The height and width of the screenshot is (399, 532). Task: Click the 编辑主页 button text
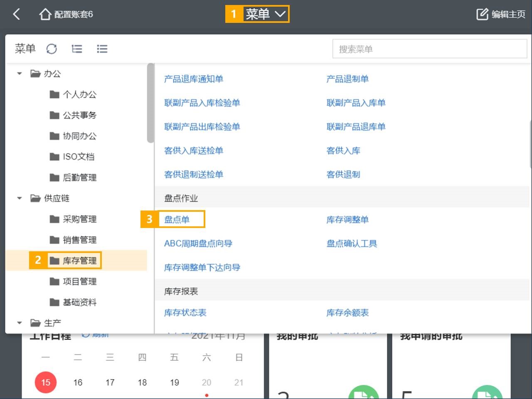pos(508,14)
